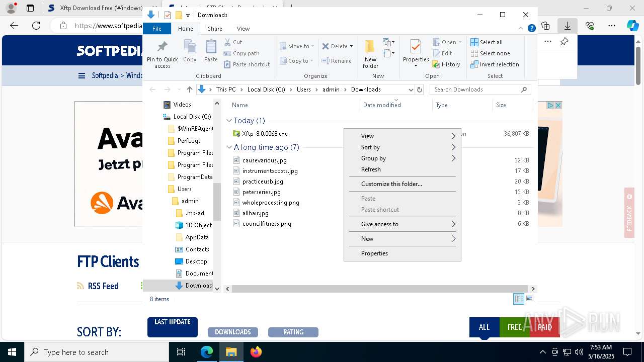The height and width of the screenshot is (362, 644).
Task: Open the RSS Feed link
Action: pos(103,286)
